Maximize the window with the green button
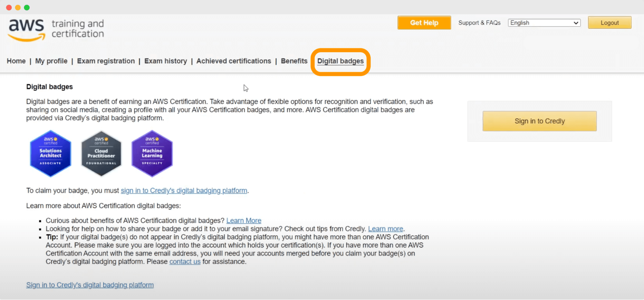 click(27, 7)
